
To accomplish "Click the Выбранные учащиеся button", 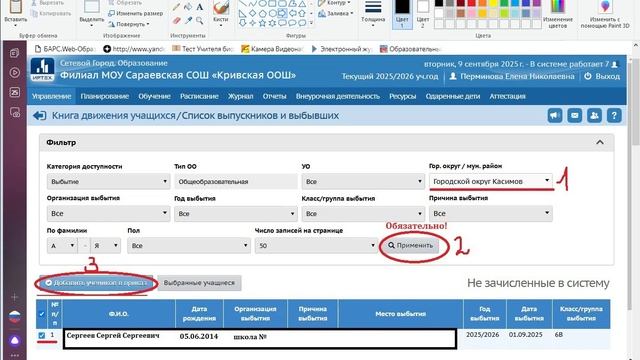I will tap(199, 283).
